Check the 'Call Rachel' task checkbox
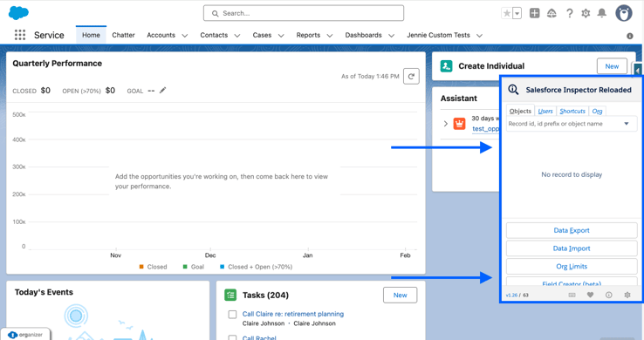Viewport: 644px width, 340px height. [x=232, y=338]
